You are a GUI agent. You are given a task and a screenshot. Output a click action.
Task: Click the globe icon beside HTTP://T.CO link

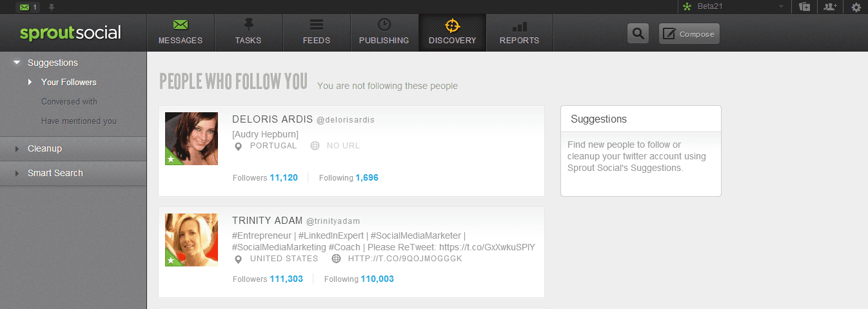coord(336,259)
